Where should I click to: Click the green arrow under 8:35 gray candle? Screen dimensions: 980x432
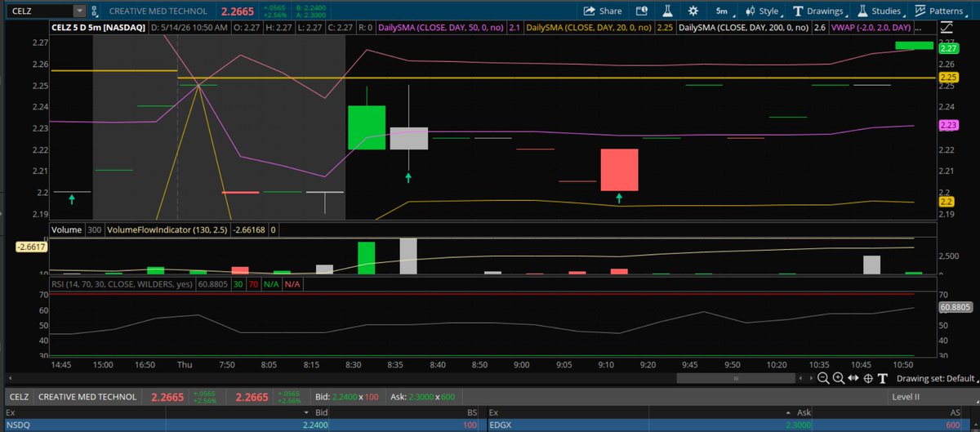coord(408,176)
